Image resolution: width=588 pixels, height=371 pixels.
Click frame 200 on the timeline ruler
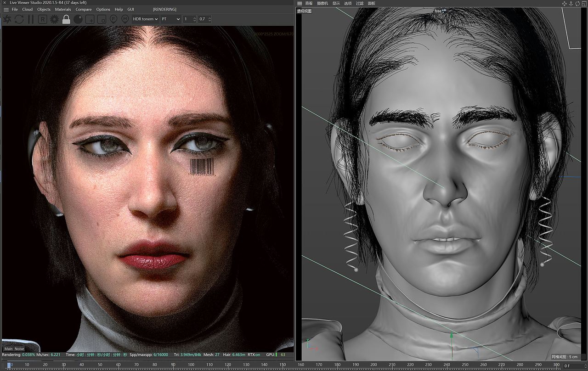[373, 365]
